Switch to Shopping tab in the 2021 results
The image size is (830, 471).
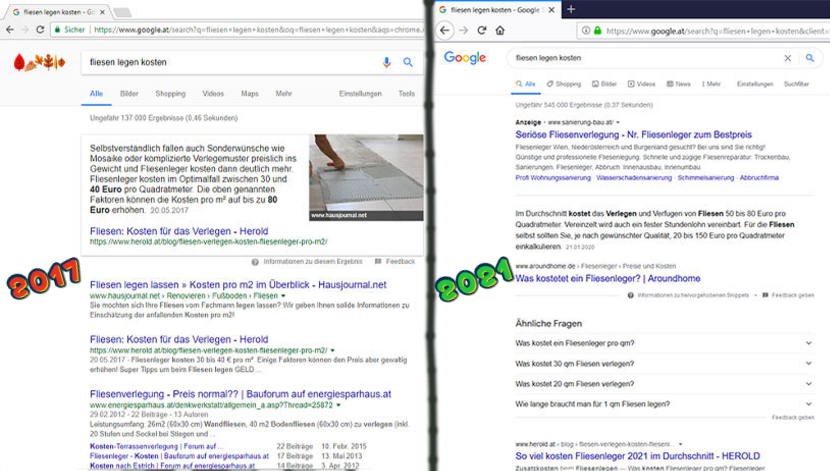[x=564, y=84]
